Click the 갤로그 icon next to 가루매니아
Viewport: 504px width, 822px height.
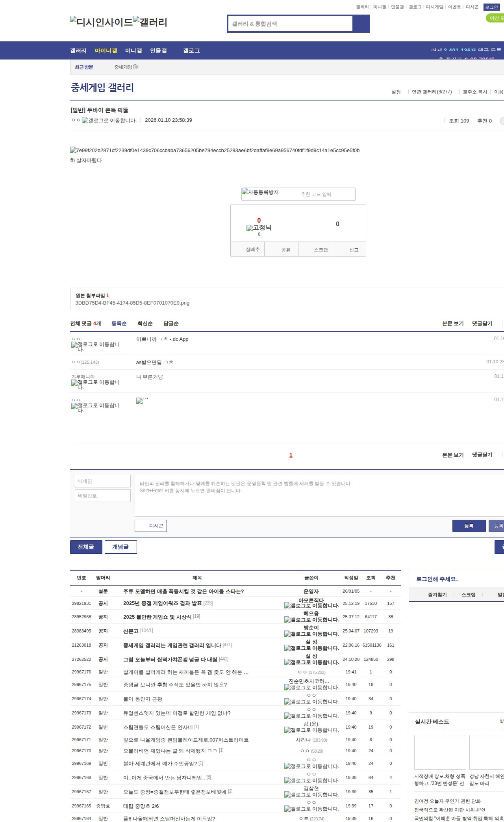pos(95,384)
